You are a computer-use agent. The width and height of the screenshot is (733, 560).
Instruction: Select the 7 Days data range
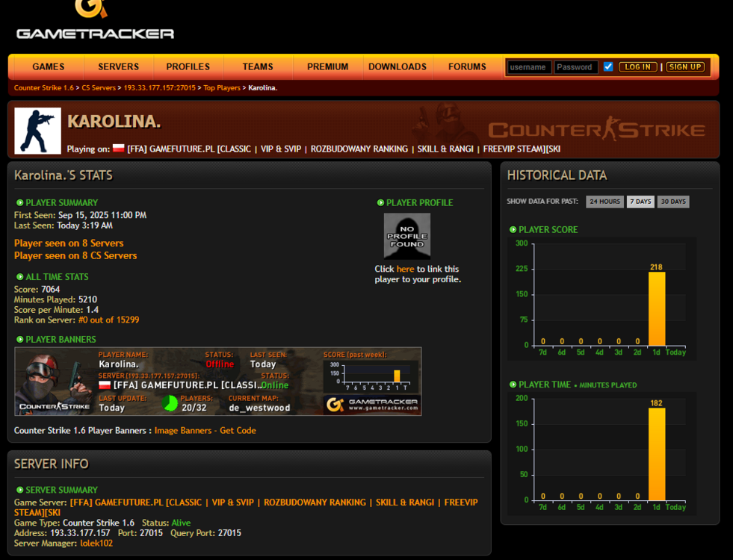[x=640, y=202]
